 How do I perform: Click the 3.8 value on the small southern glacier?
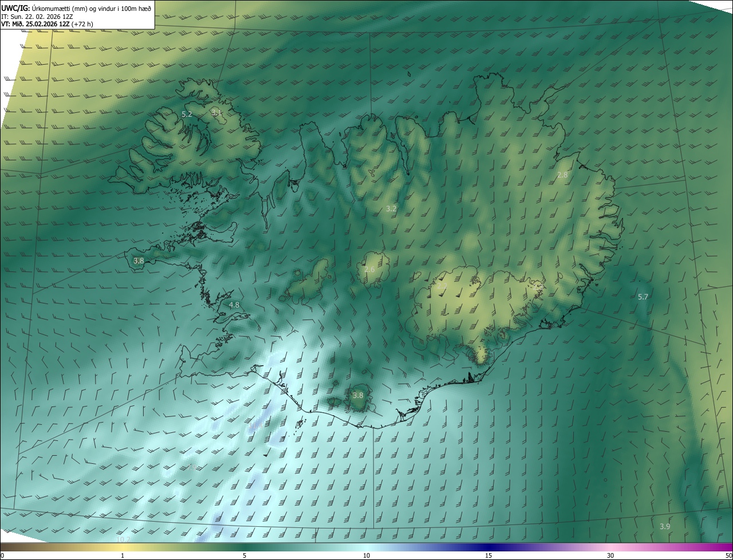358,395
